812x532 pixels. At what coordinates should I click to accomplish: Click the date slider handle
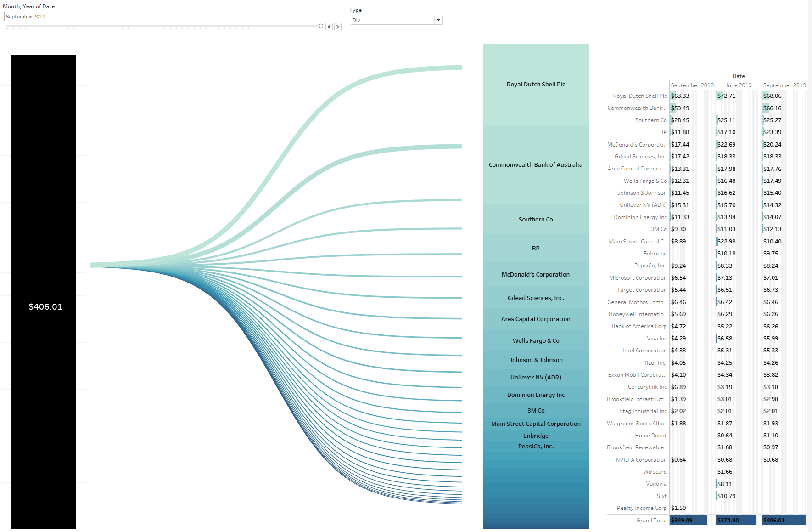coord(321,26)
